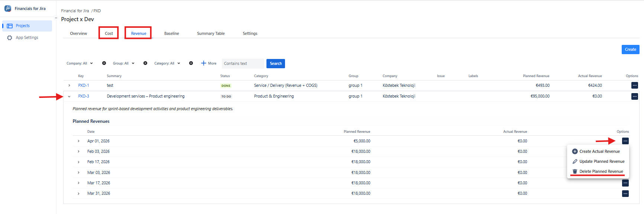Click €493.00 planned revenue value
The height and width of the screenshot is (214, 644).
[543, 86]
